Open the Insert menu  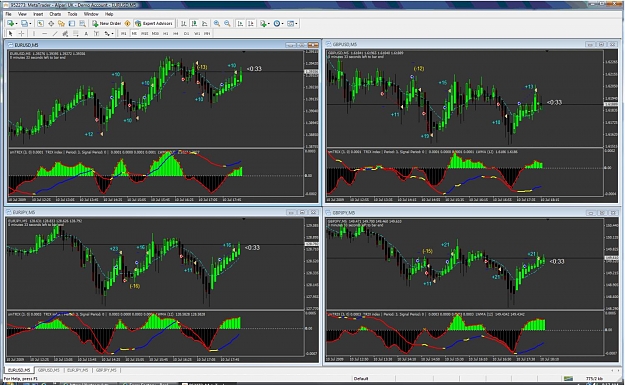[x=38, y=14]
